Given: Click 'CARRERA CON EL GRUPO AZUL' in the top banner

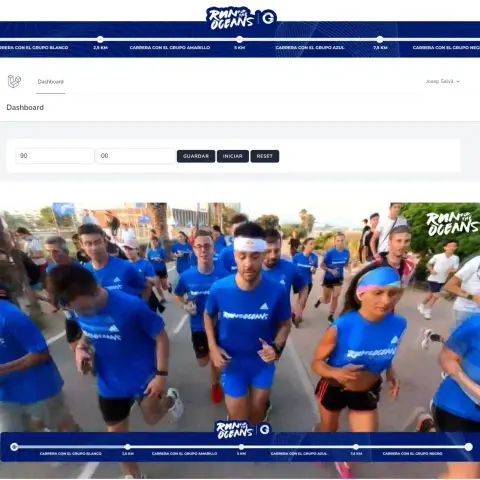Looking at the screenshot, I should (310, 48).
